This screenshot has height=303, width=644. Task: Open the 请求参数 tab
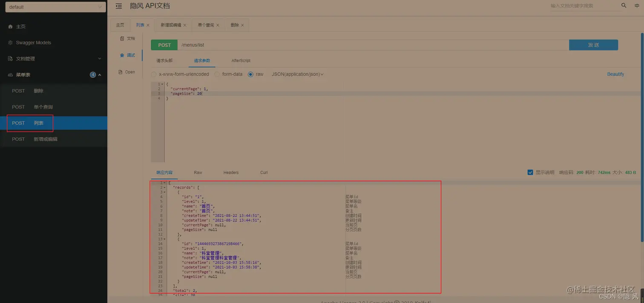(x=202, y=60)
